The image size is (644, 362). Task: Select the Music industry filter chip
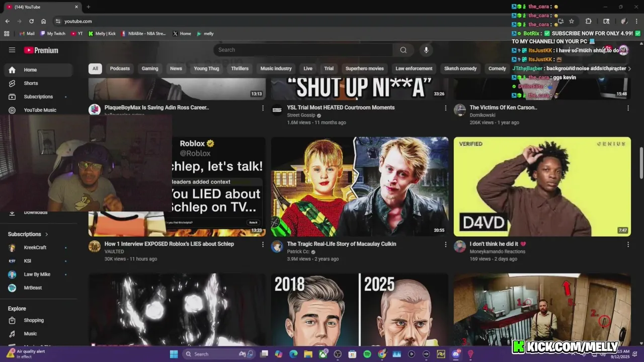276,68
